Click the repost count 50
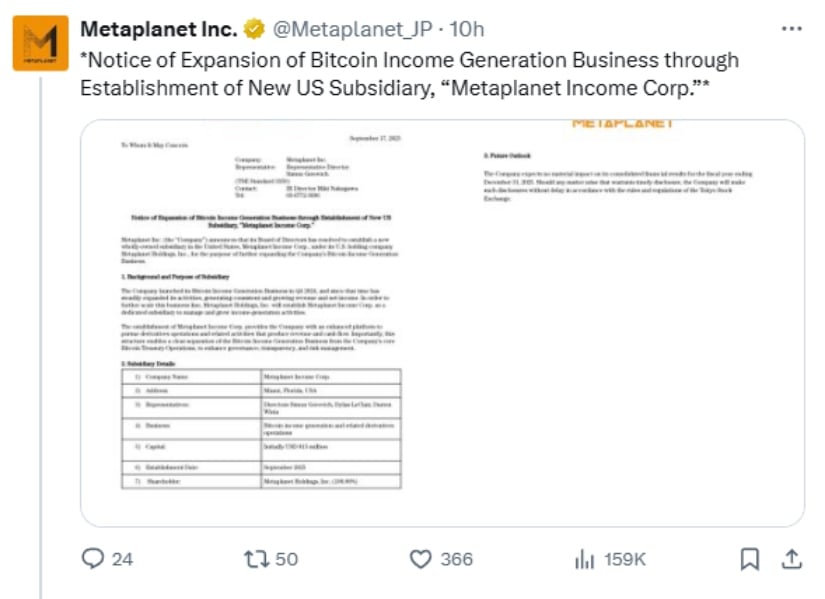The height and width of the screenshot is (599, 825). pyautogui.click(x=286, y=559)
